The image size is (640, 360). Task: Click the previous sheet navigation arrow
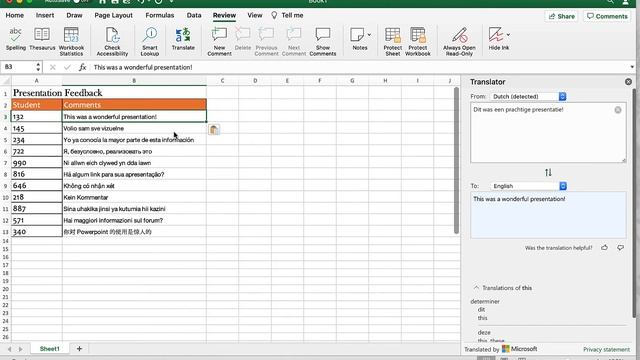click(x=9, y=349)
